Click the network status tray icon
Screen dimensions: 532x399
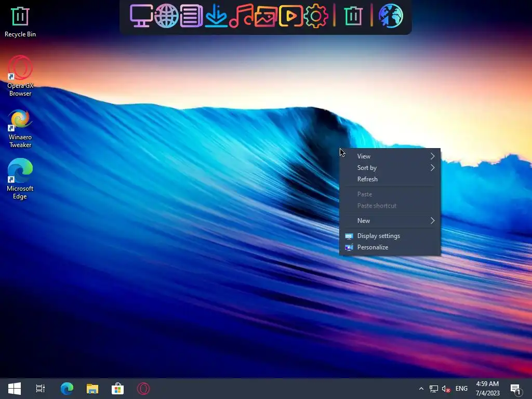[434, 389]
